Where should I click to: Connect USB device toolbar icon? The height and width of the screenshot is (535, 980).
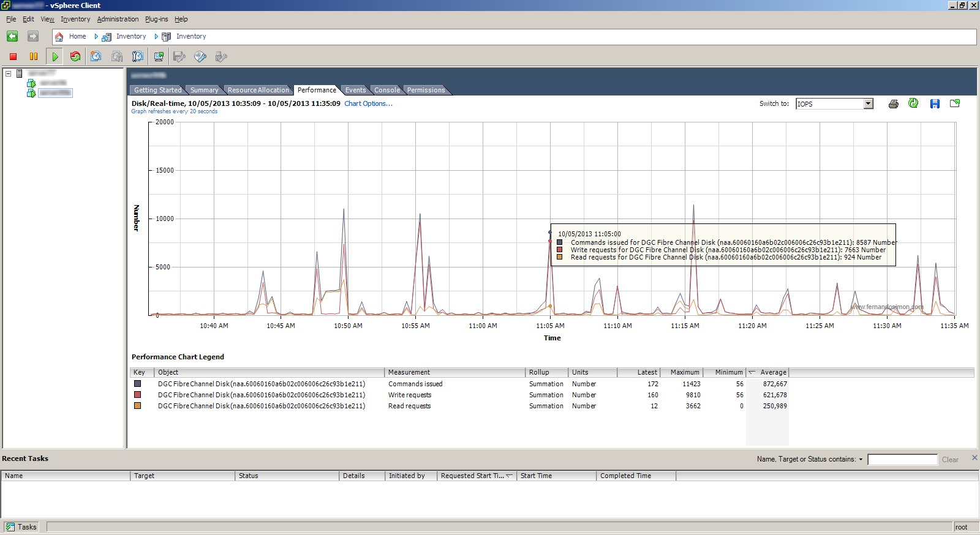(221, 57)
